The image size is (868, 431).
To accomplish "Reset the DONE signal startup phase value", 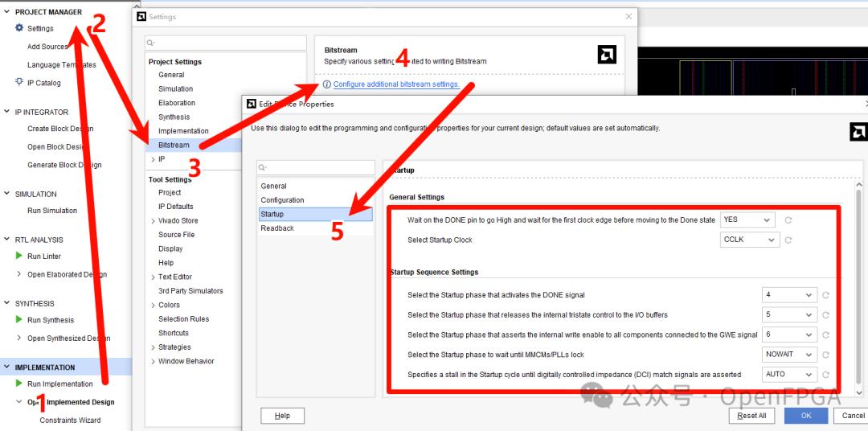I will click(825, 295).
